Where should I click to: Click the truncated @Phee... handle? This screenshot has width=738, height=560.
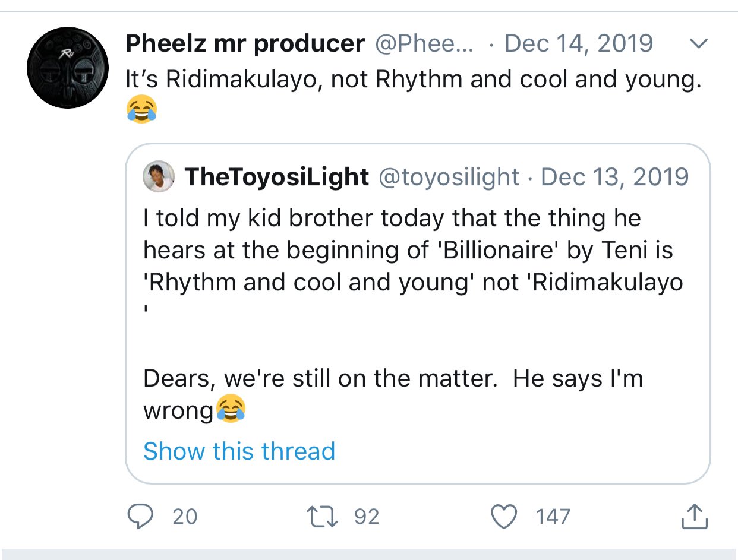[x=424, y=44]
